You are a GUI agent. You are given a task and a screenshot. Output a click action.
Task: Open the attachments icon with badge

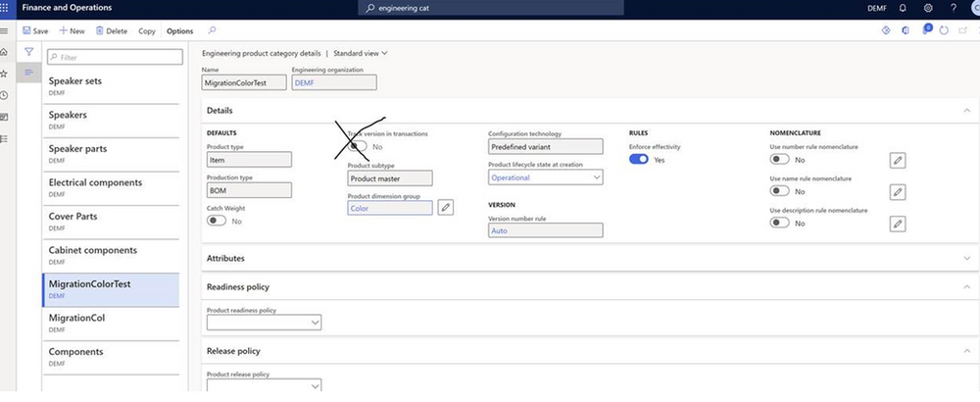click(x=927, y=29)
